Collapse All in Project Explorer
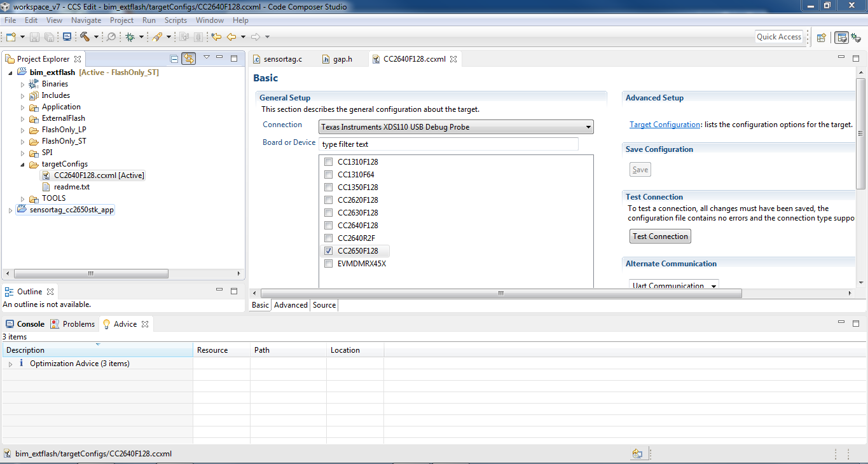 pos(174,59)
